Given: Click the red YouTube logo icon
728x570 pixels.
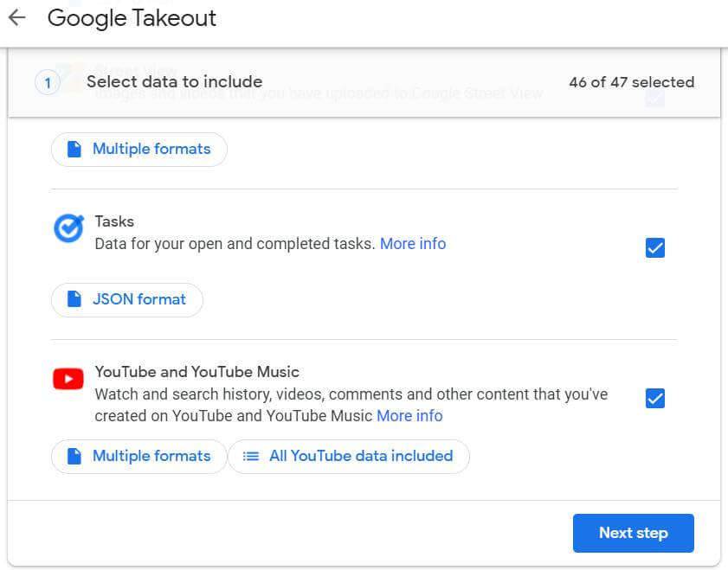Looking at the screenshot, I should 68,379.
